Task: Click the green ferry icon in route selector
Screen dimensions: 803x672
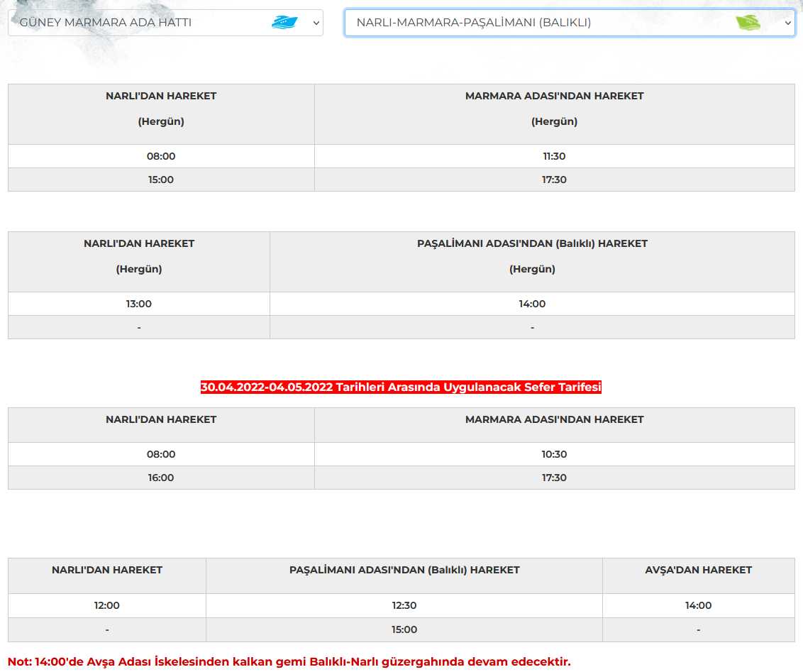Action: pos(748,23)
